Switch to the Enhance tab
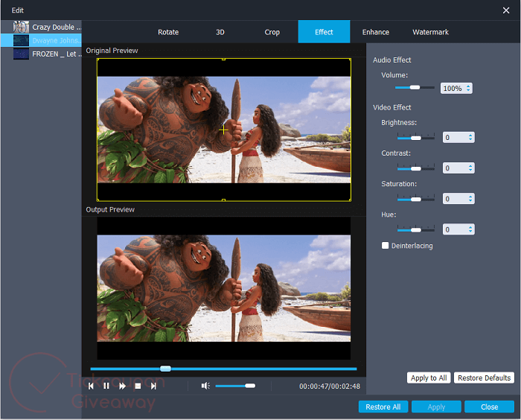The height and width of the screenshot is (420, 521). pos(376,32)
